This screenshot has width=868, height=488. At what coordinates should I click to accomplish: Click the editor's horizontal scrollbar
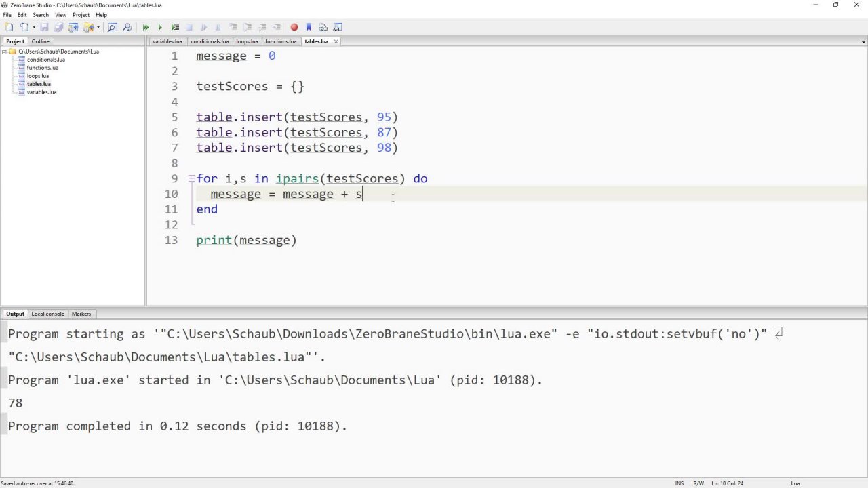pyautogui.click(x=475, y=304)
